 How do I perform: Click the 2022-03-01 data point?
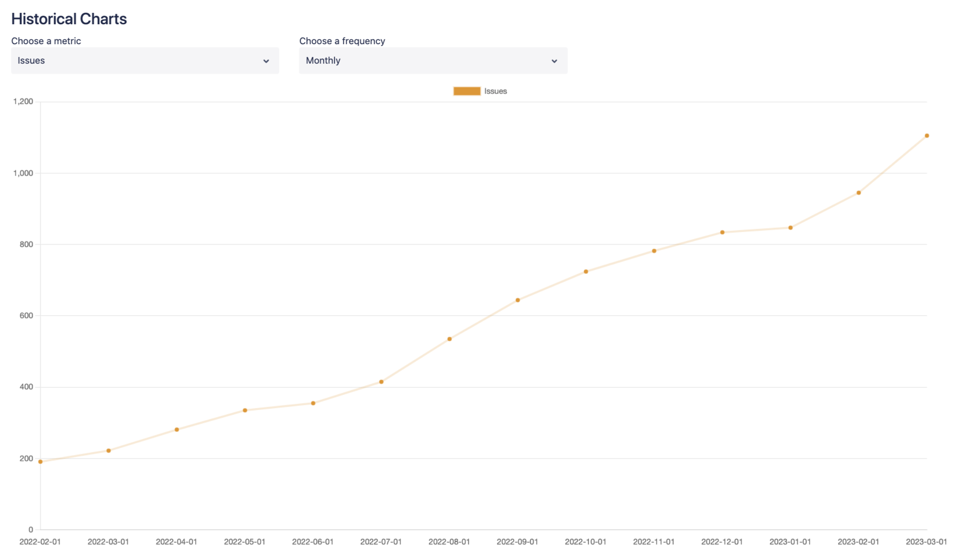(x=109, y=451)
